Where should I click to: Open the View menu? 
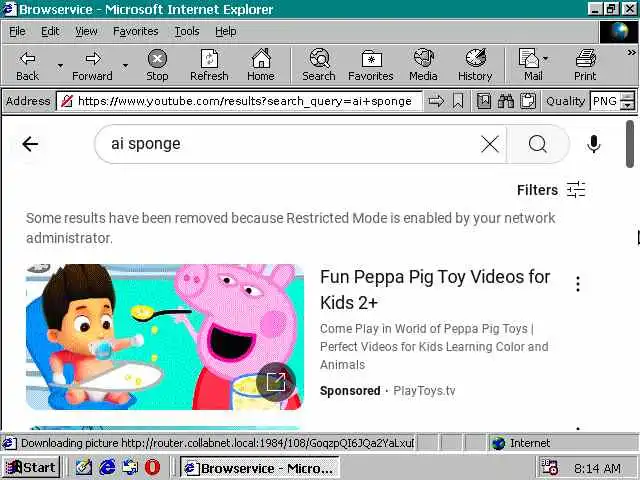point(86,31)
